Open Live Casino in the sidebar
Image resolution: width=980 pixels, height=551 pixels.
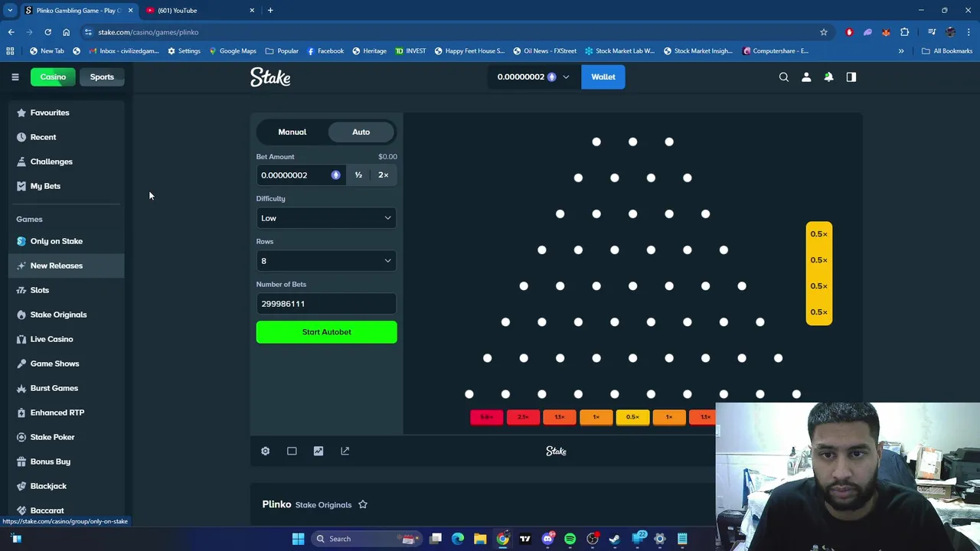coord(66,339)
